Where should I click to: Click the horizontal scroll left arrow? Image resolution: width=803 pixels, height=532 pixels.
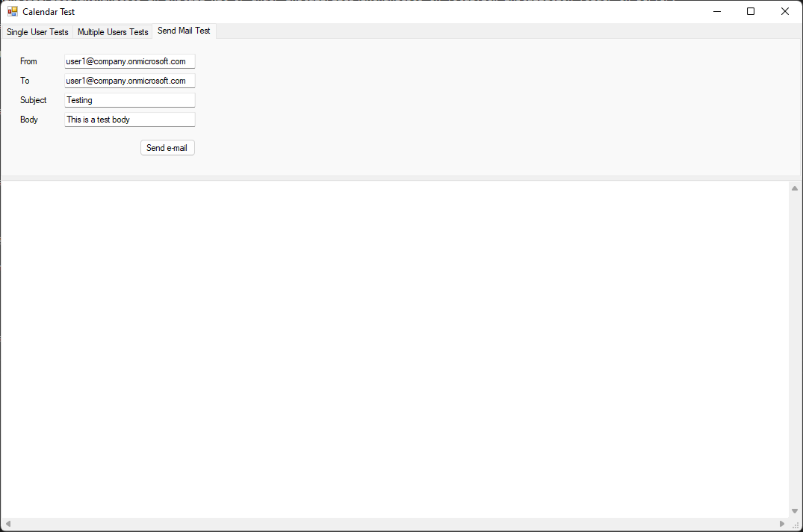click(x=8, y=523)
